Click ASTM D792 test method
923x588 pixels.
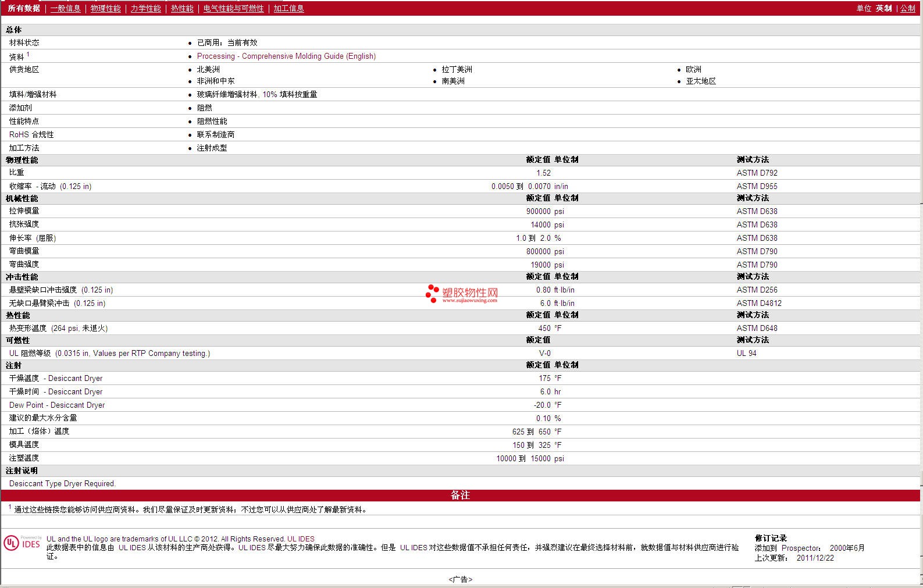757,173
